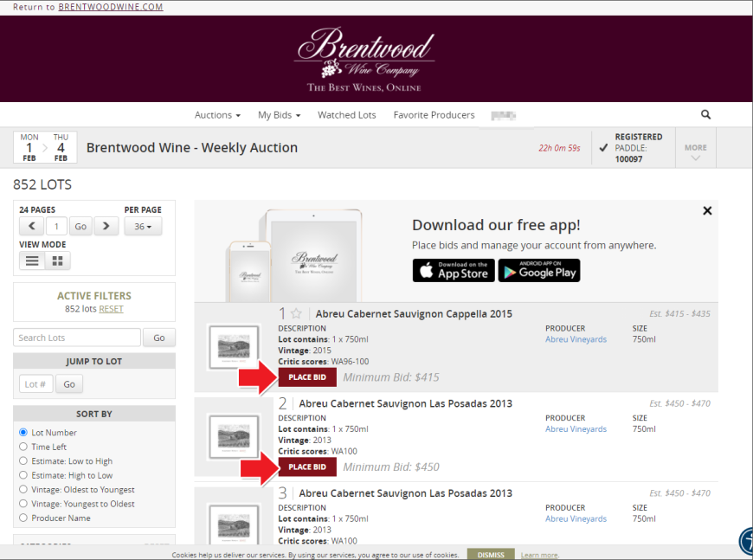Viewport: 753px width, 560px height.
Task: Click the REGISTERED PADDLE: 100097 status
Action: (x=634, y=148)
